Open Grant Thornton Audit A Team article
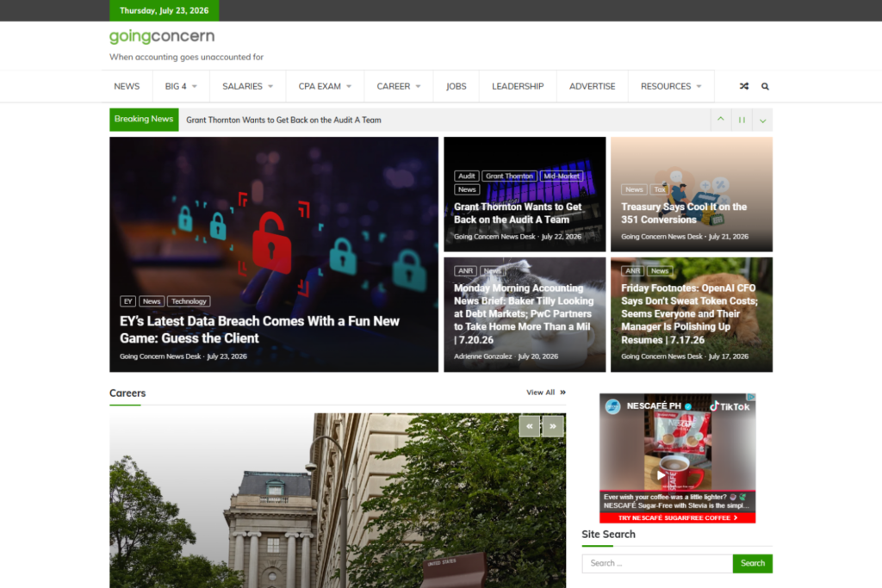The width and height of the screenshot is (882, 588). (x=518, y=213)
